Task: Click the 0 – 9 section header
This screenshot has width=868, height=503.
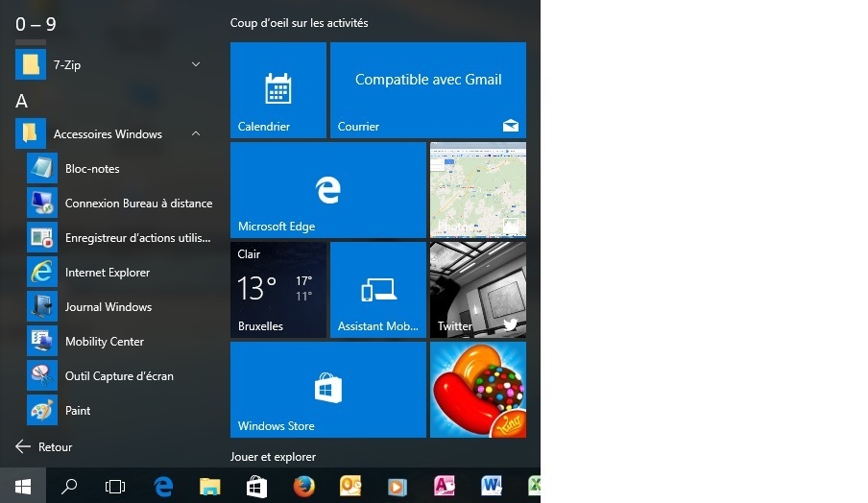Action: (36, 24)
